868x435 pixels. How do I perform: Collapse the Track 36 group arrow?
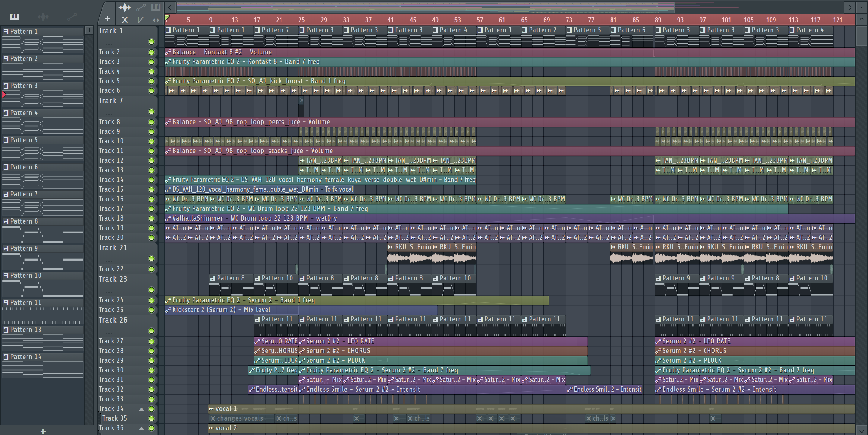pyautogui.click(x=142, y=428)
